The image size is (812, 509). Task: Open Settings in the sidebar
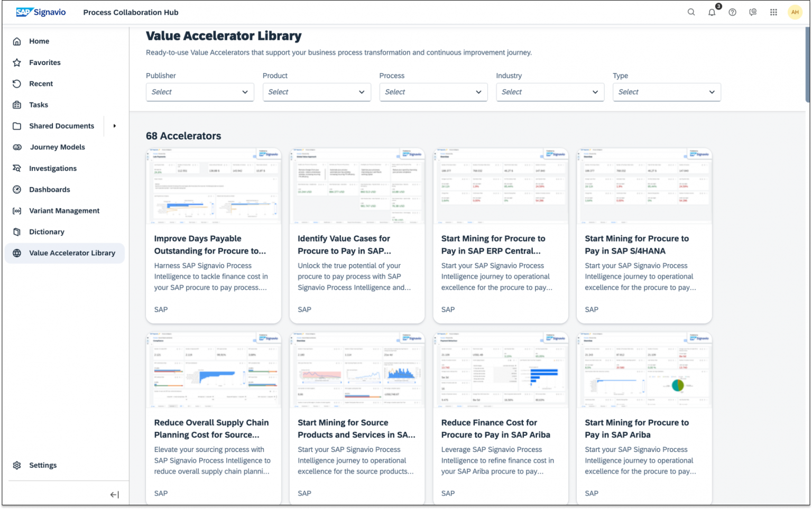pyautogui.click(x=43, y=465)
